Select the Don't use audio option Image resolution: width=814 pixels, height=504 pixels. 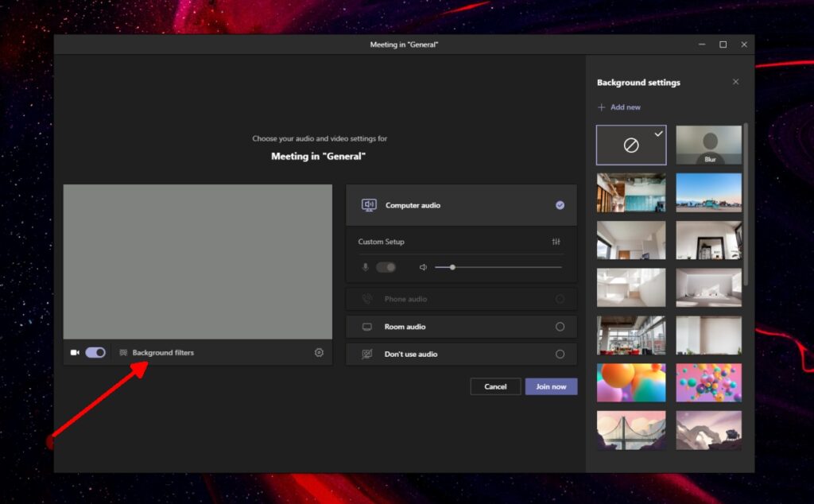560,354
